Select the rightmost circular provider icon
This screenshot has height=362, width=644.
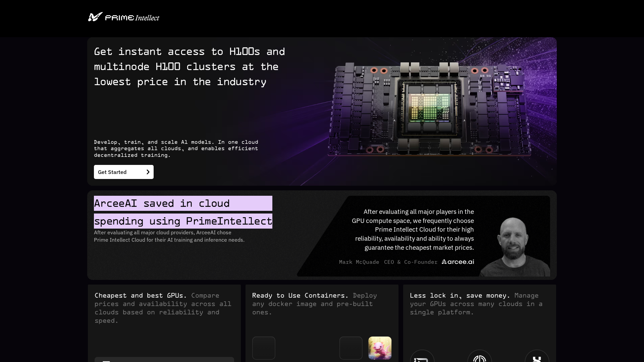click(x=537, y=359)
